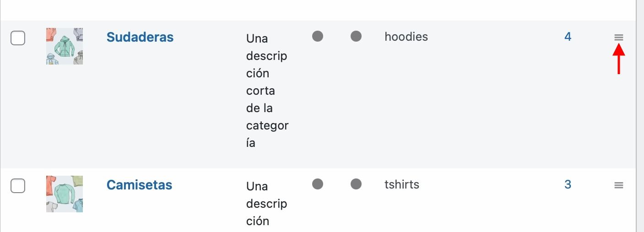This screenshot has width=644, height=232.
Task: Click the right gray dot in Sudaderas row
Action: (x=356, y=36)
